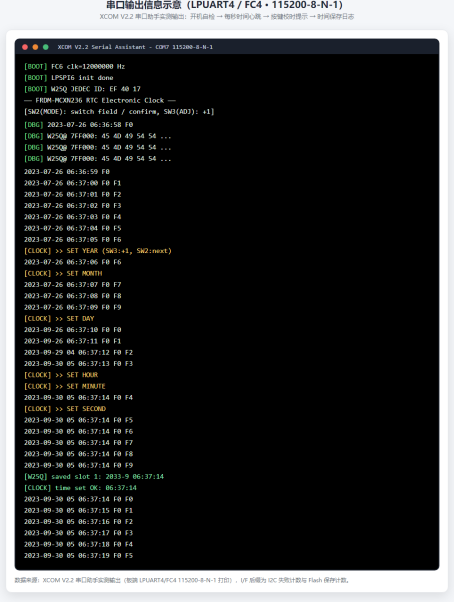Click the [CLOCK] time set OK line
454x603 pixels.
pyautogui.click(x=80, y=488)
